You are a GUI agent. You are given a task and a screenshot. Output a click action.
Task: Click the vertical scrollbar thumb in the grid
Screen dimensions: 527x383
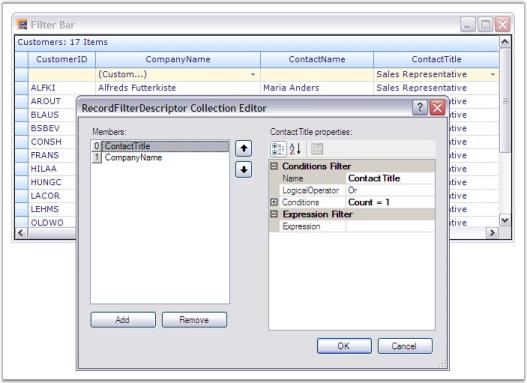pos(505,101)
